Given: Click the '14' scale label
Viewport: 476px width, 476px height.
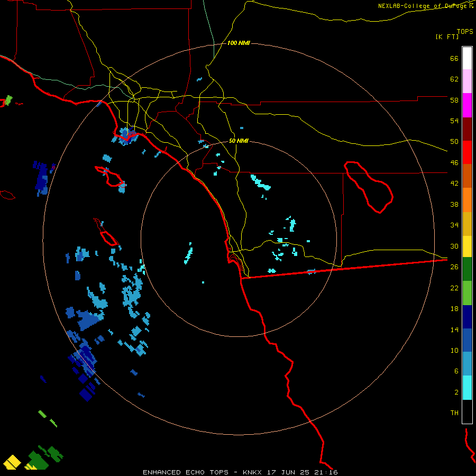Looking at the screenshot, I should 454,329.
